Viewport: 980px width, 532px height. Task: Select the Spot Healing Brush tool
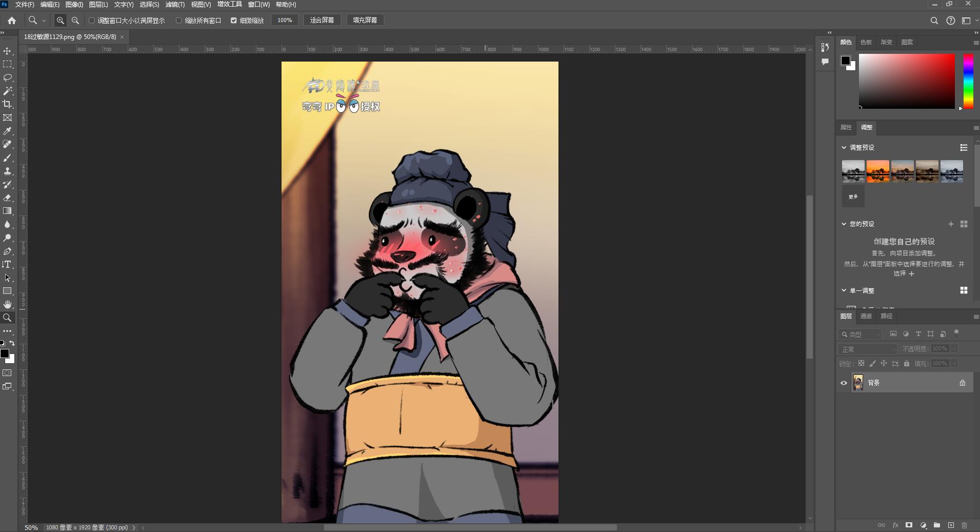click(7, 145)
